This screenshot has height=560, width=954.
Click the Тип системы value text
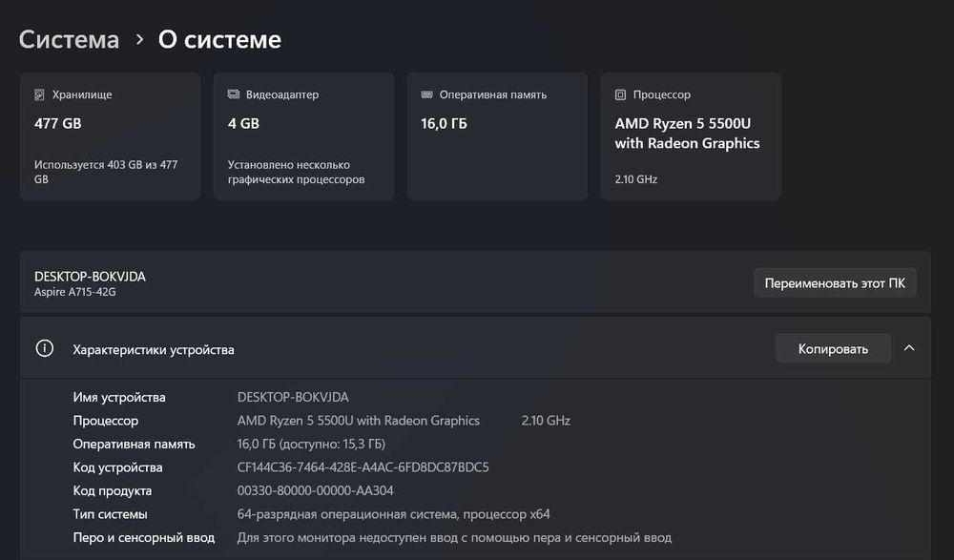pyautogui.click(x=393, y=514)
